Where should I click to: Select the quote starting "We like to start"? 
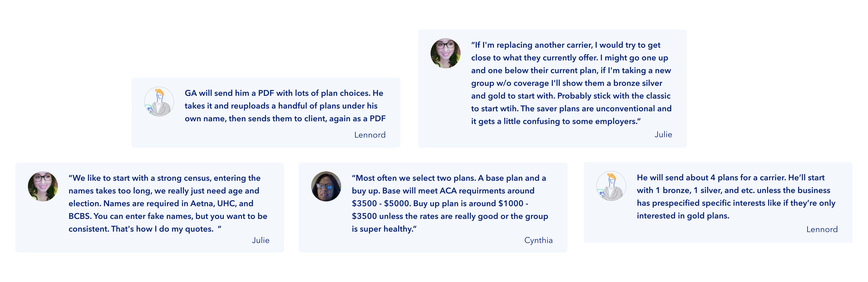tap(168, 203)
